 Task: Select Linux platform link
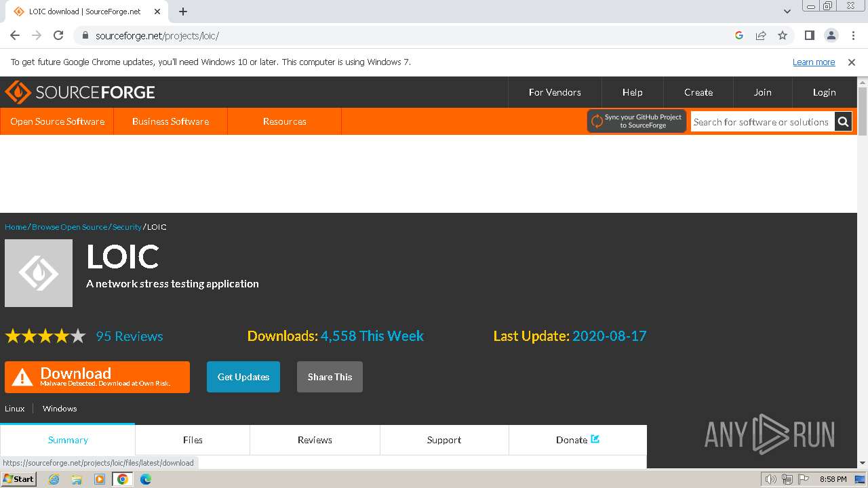click(x=15, y=409)
